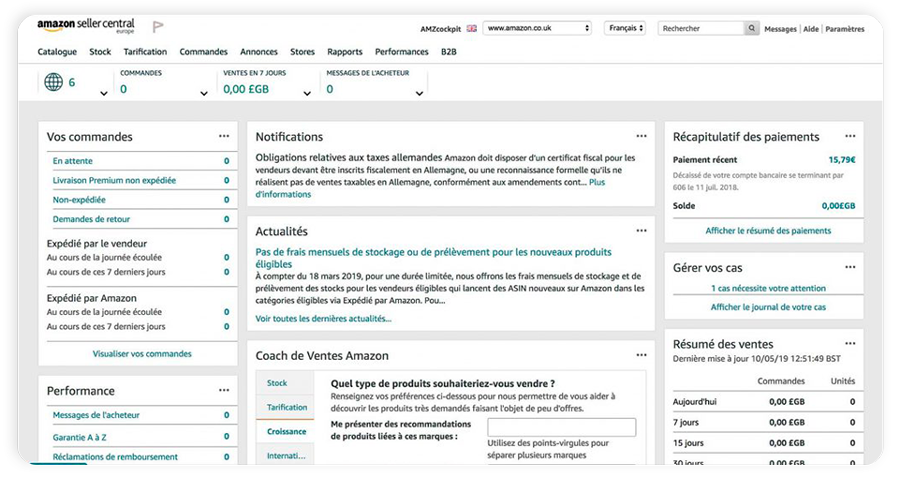900x478 pixels.
Task: Click Voir toutes les dernières actualités
Action: 323,318
